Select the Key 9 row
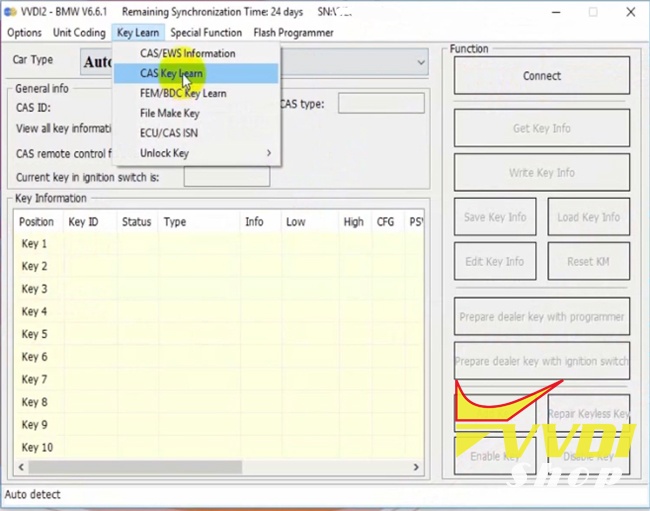650x511 pixels. click(x=219, y=425)
